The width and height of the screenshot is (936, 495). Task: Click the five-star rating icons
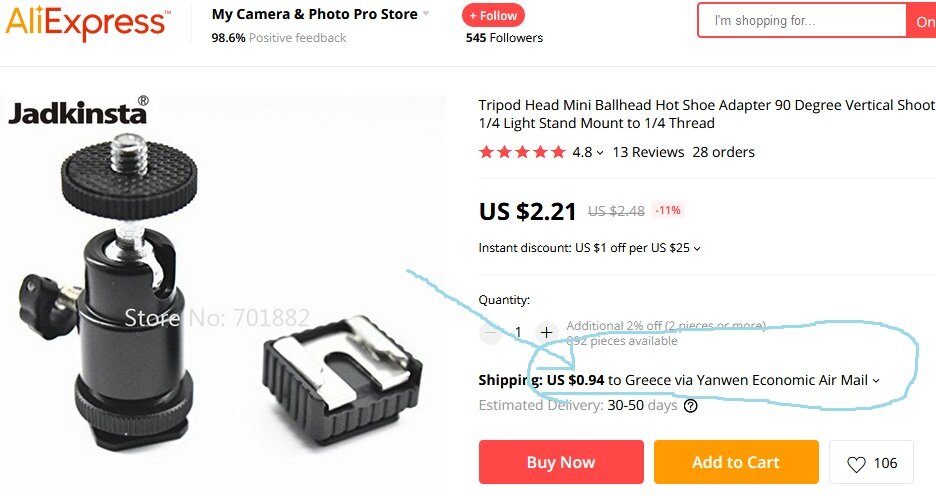pyautogui.click(x=522, y=152)
